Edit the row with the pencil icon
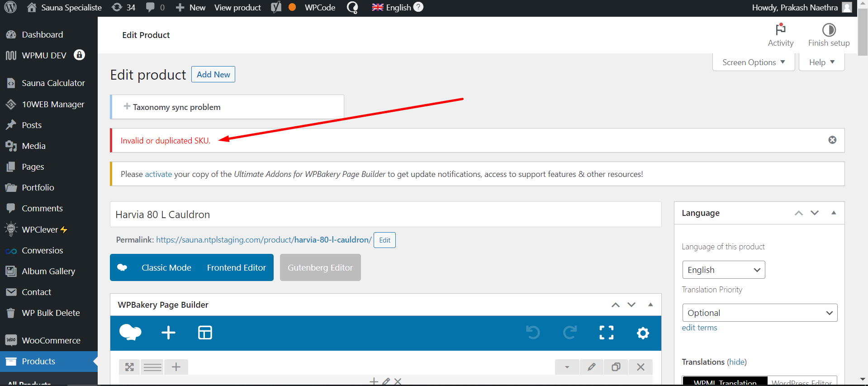The image size is (868, 386). (591, 367)
